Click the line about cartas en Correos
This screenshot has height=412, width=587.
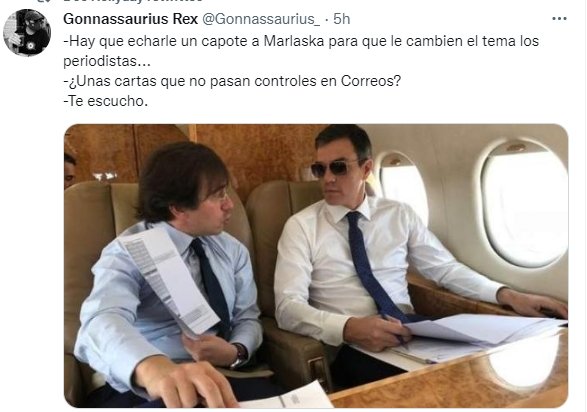coord(232,81)
